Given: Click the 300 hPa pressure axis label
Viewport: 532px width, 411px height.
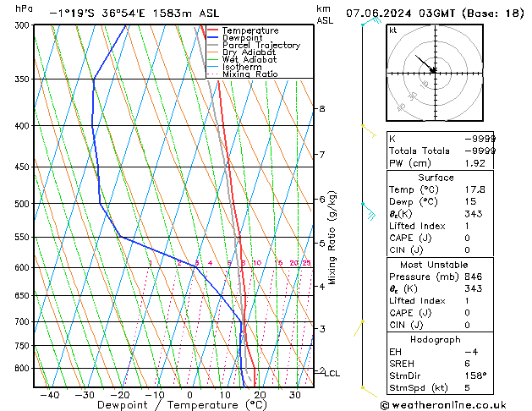Looking at the screenshot, I should 24,25.
